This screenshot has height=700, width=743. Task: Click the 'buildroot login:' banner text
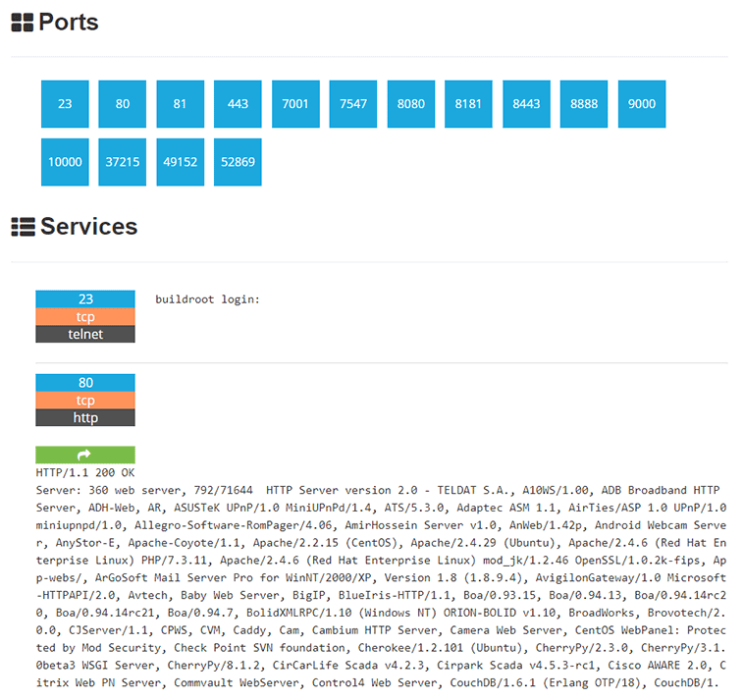pos(207,299)
